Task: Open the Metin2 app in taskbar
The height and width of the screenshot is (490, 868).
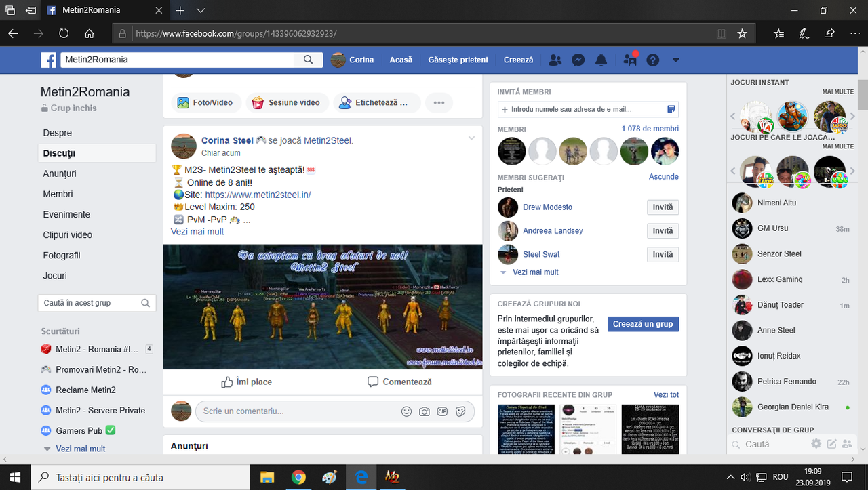Action: (392, 477)
